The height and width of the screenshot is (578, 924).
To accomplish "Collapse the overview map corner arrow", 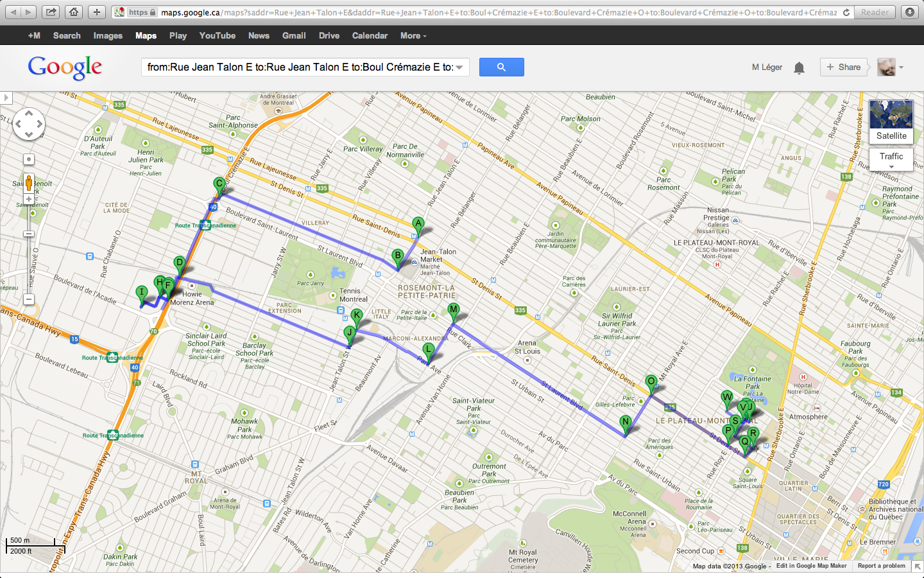I will point(917,566).
